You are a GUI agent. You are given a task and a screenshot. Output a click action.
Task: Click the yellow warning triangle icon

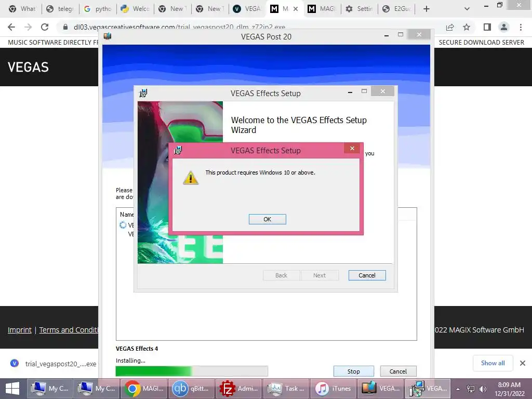pos(191,178)
